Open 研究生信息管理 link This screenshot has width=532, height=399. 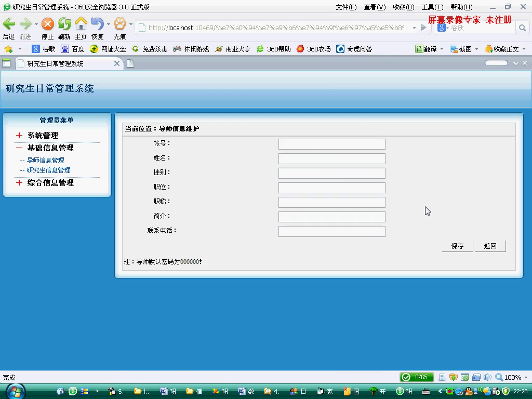click(x=48, y=170)
